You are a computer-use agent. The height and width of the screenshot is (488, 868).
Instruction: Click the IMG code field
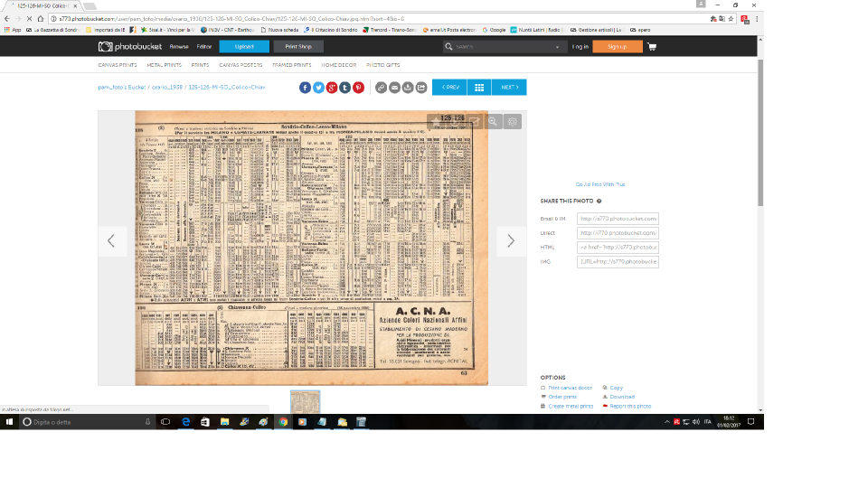tap(618, 262)
